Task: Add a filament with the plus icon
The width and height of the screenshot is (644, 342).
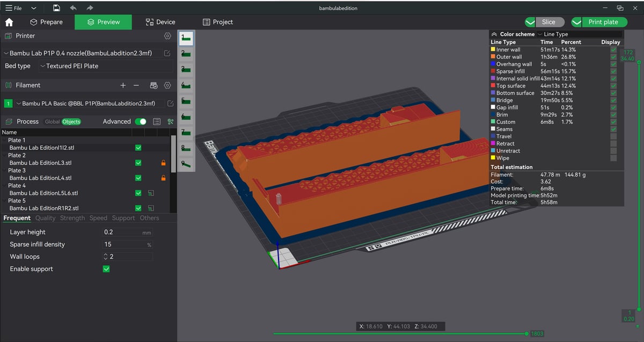Action: [123, 85]
